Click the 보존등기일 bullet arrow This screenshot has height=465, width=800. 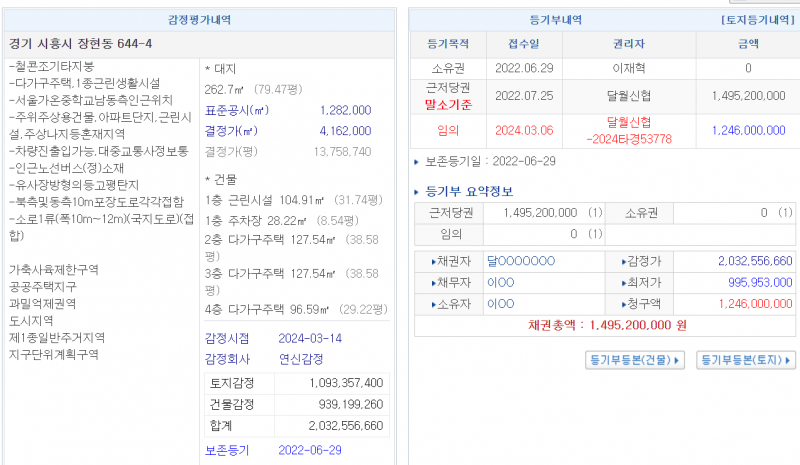(x=418, y=161)
